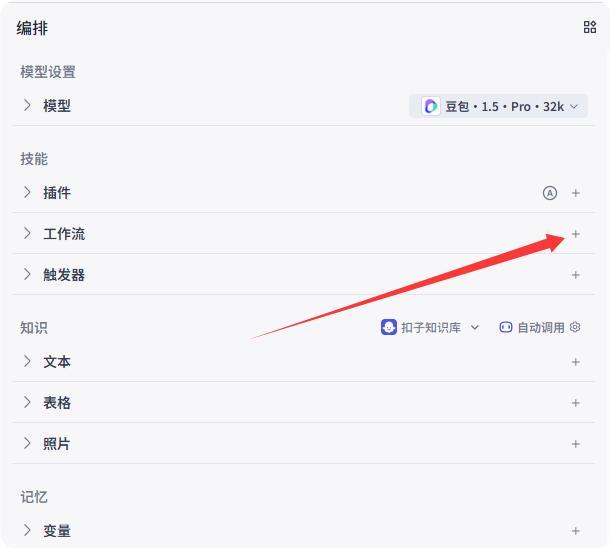Expand the 触发器 section chevron
Screen dimensions: 610x548
(27, 274)
